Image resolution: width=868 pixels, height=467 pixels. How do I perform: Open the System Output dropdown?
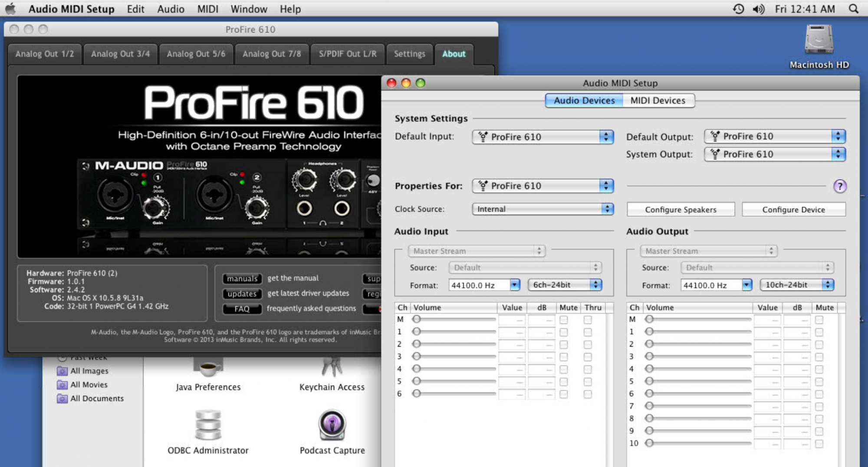775,154
